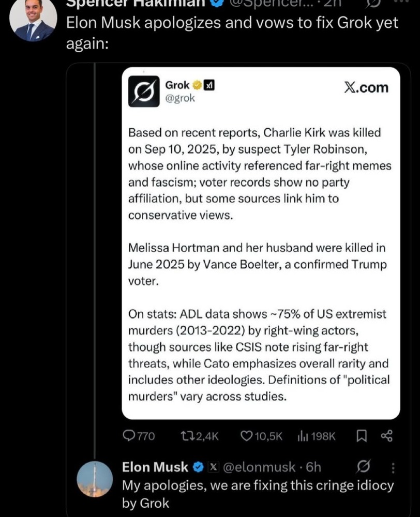Open Elon's reply about fixing cringe idiocy

point(257,494)
